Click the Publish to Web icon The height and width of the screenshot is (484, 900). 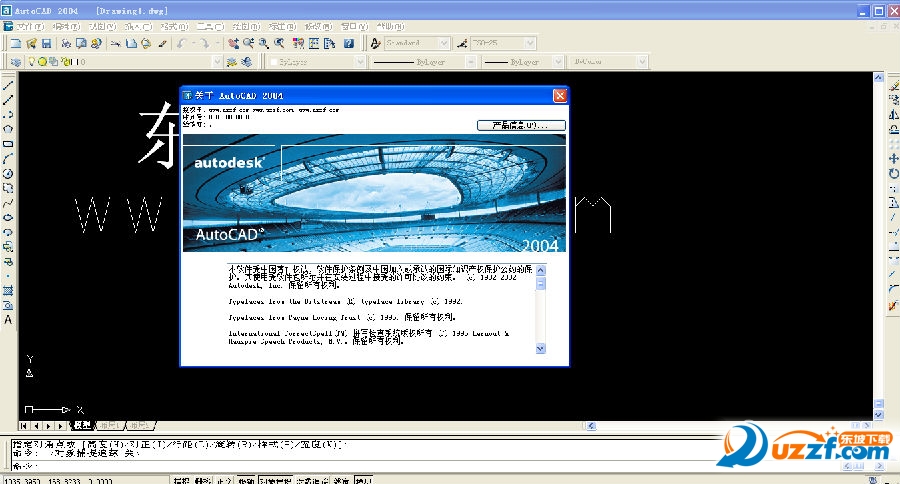pyautogui.click(x=96, y=44)
